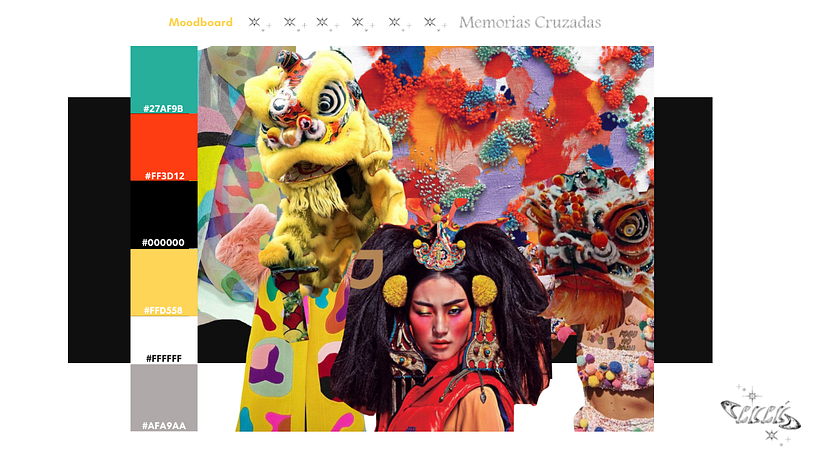The height and width of the screenshot is (461, 820).
Task: Click the Memorias Cruzadas title text
Action: pyautogui.click(x=530, y=22)
